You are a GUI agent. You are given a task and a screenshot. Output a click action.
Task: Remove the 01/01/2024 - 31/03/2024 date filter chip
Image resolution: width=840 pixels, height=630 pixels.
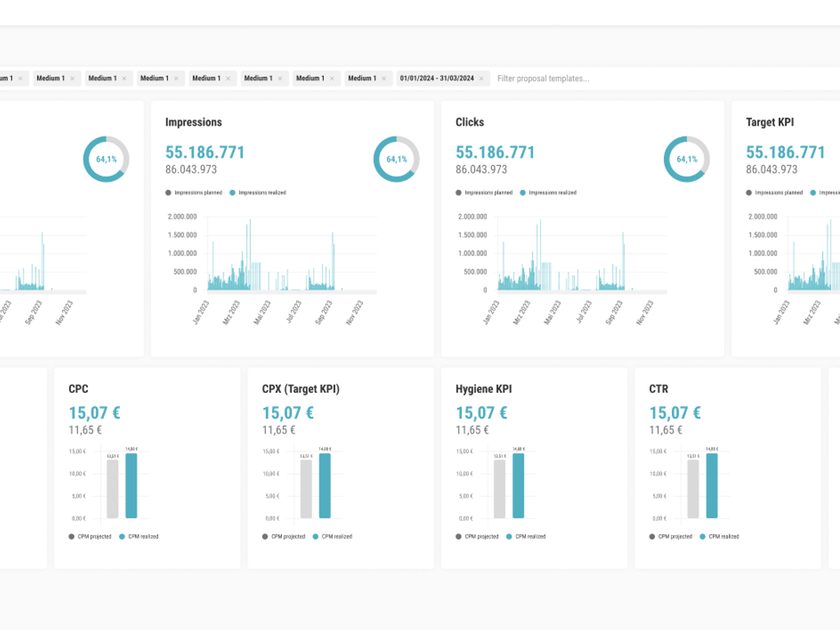click(x=481, y=79)
